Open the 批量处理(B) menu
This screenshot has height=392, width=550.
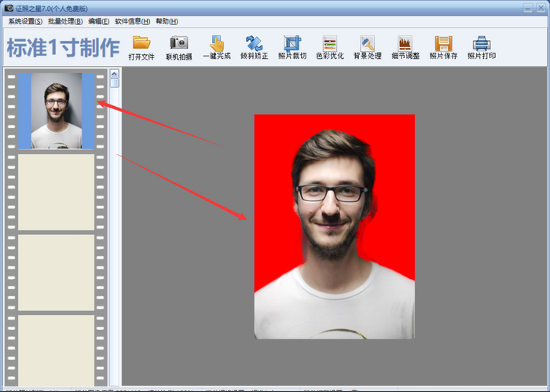65,21
